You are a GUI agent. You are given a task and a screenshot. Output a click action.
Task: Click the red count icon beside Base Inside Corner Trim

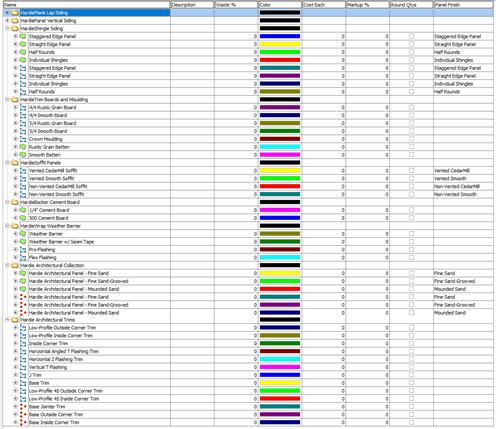pyautogui.click(x=23, y=423)
